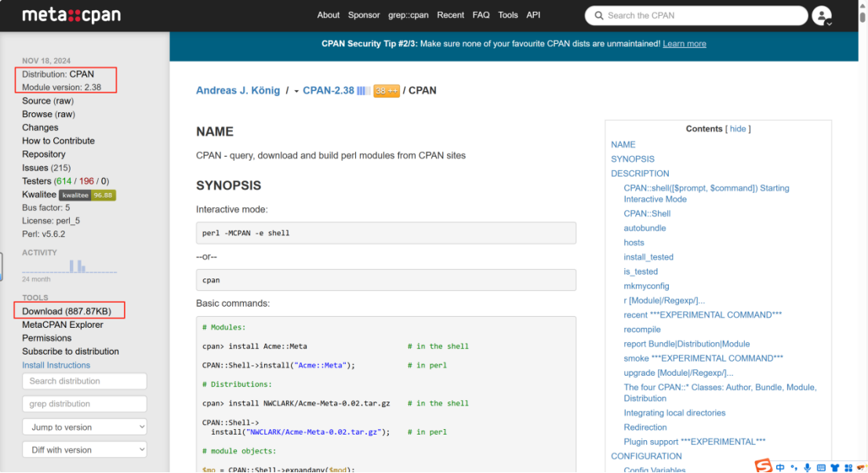This screenshot has width=868, height=473.
Task: Open the Sogou soft keyboard icon
Action: (821, 468)
